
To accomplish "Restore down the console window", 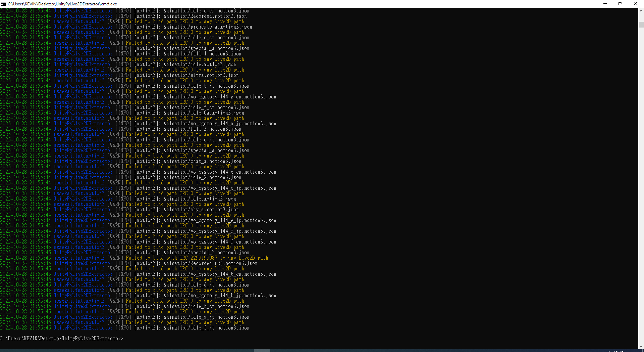I will [x=620, y=4].
